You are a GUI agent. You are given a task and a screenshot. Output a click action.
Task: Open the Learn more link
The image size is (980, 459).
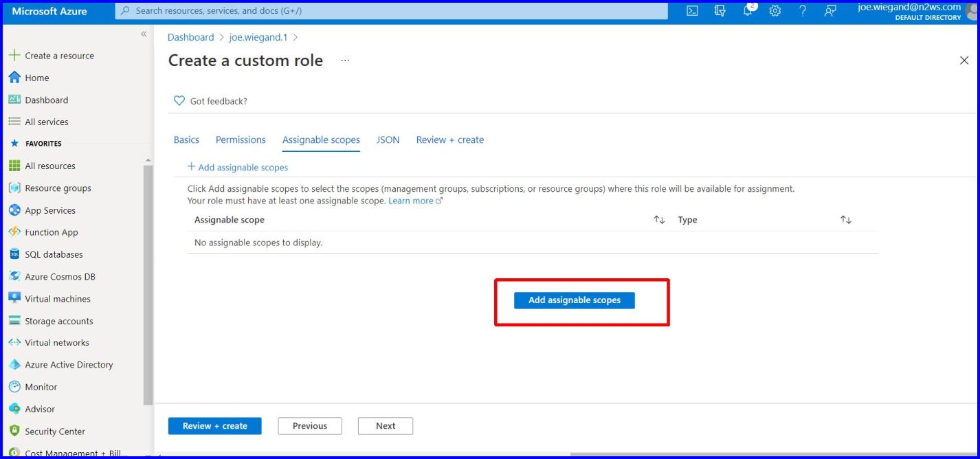(x=415, y=201)
